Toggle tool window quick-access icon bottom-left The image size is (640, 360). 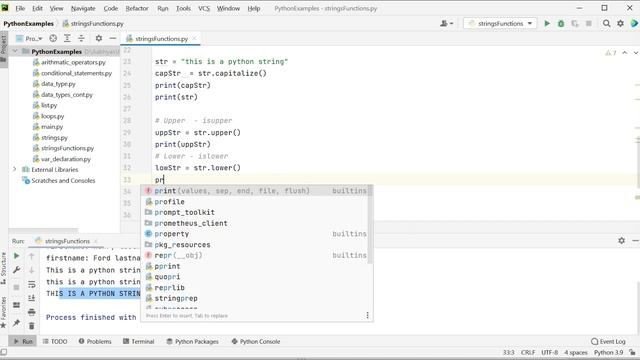[4, 352]
